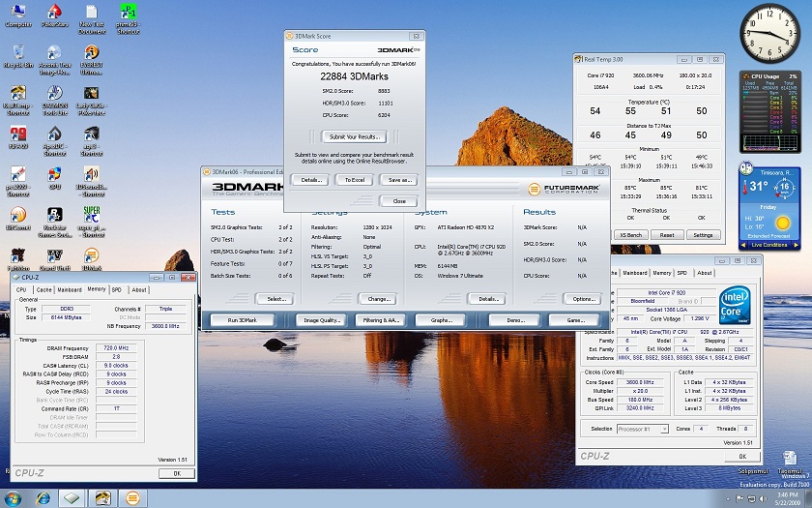Launch the RealTemp desktop shortcut
Viewport: 812px width, 508px height.
coord(18,101)
